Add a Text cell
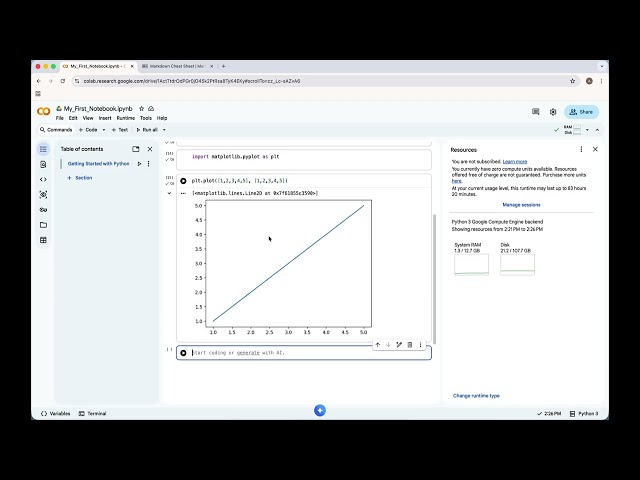The height and width of the screenshot is (480, 640). click(x=120, y=130)
